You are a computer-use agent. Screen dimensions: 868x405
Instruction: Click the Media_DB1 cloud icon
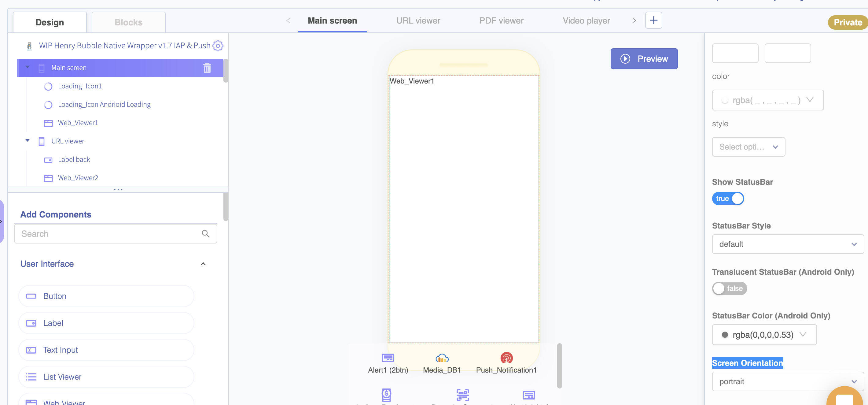(442, 358)
